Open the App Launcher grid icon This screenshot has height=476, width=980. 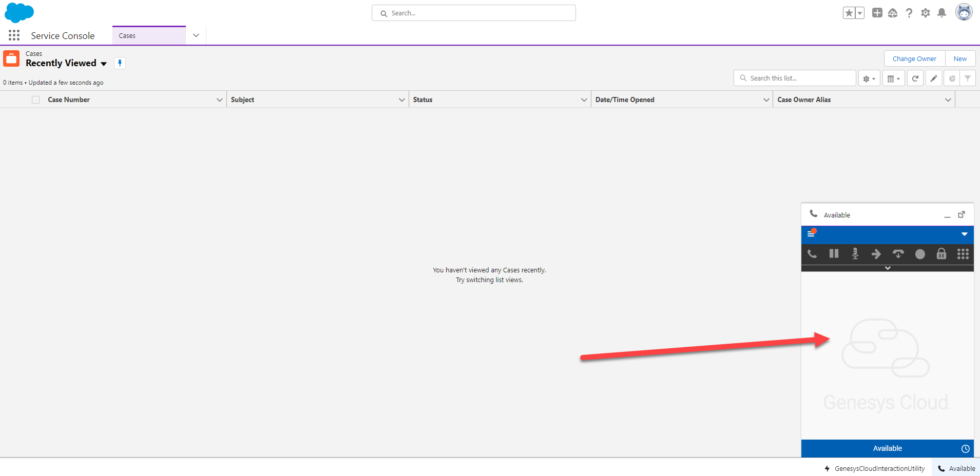14,35
